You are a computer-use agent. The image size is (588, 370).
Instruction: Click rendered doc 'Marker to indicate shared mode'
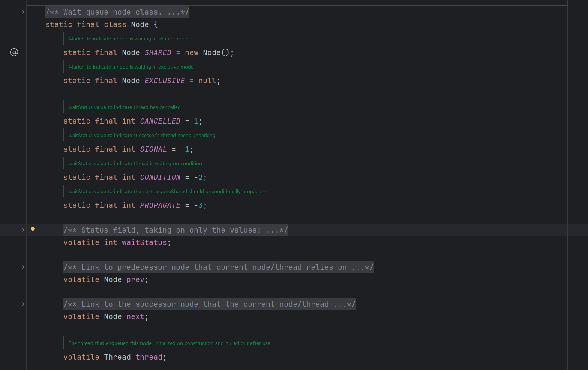(128, 39)
